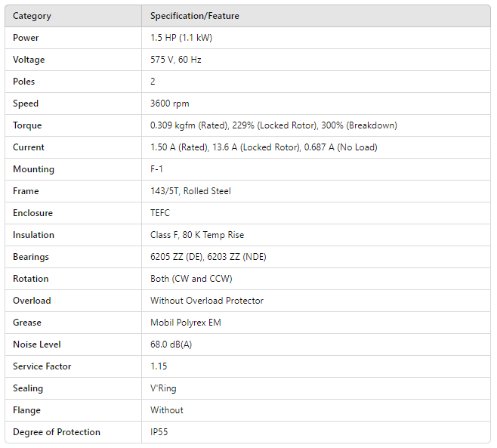Select the Voltage row label
This screenshot has width=497, height=448.
point(29,60)
